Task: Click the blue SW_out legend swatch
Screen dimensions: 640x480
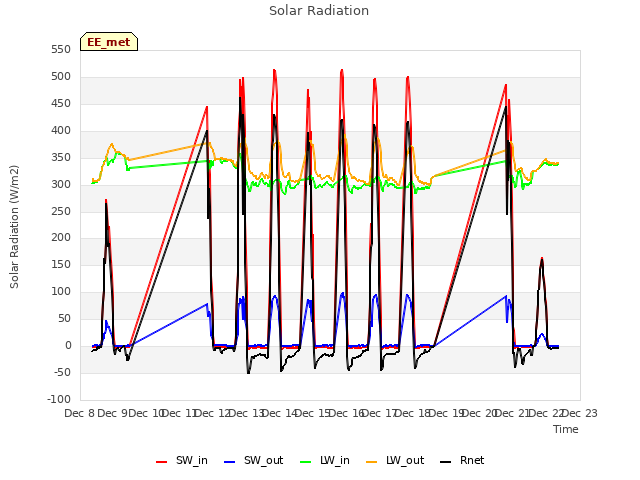Action: click(230, 462)
